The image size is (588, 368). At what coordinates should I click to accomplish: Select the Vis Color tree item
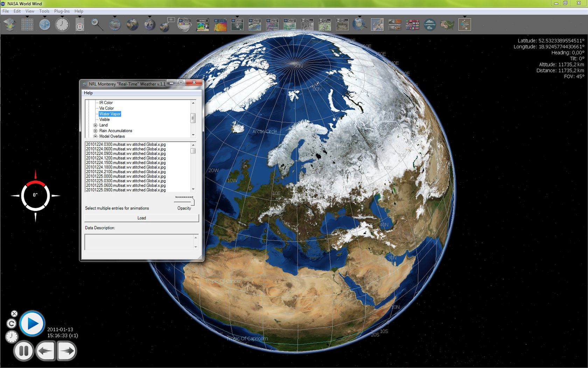coord(106,108)
